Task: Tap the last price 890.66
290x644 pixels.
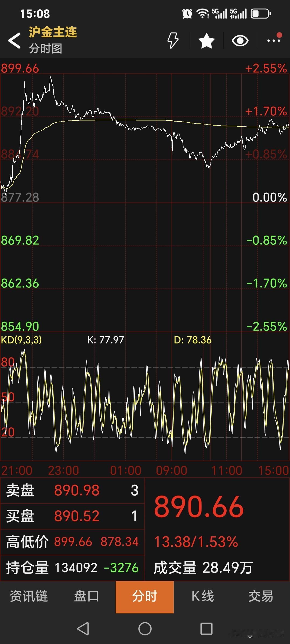Action: 199,507
